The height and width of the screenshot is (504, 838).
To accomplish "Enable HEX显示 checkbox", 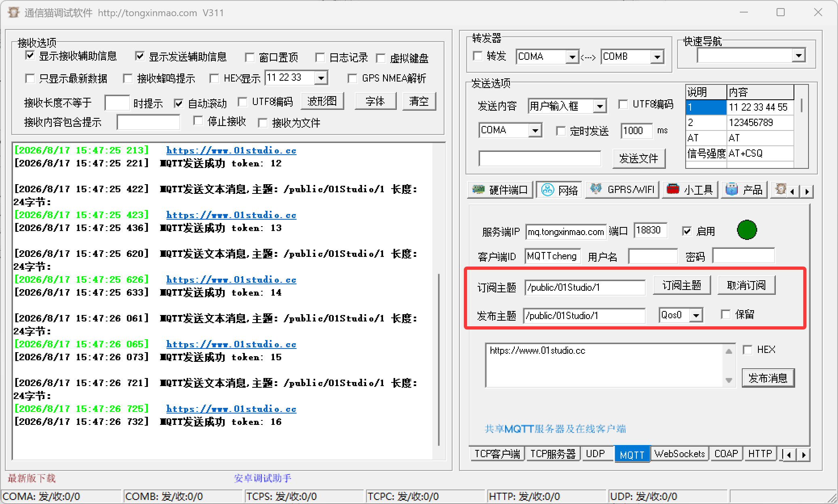I will (215, 78).
